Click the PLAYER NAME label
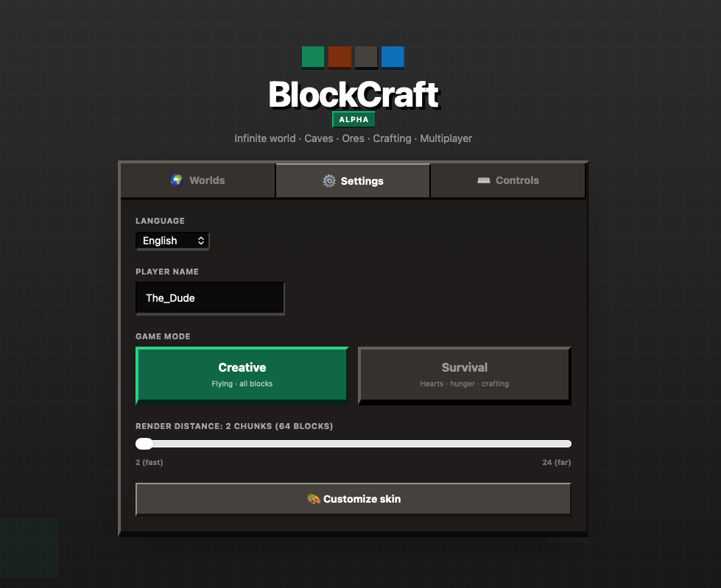 pyautogui.click(x=167, y=272)
